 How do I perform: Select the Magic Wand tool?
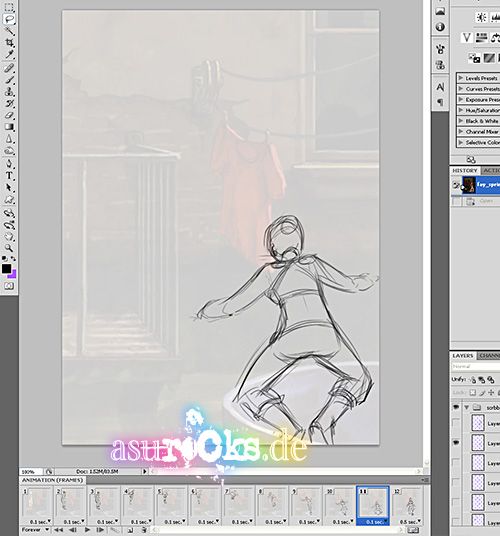coord(9,31)
